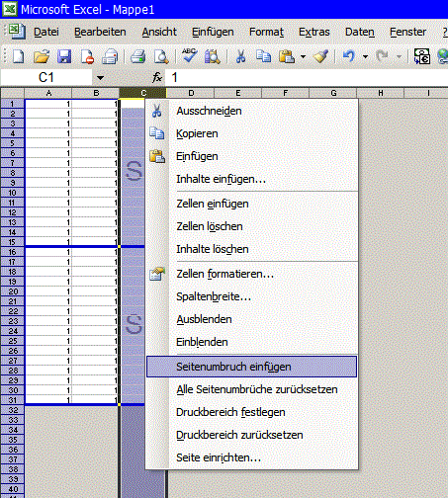
Task: Print with the printer icon
Action: (x=137, y=56)
